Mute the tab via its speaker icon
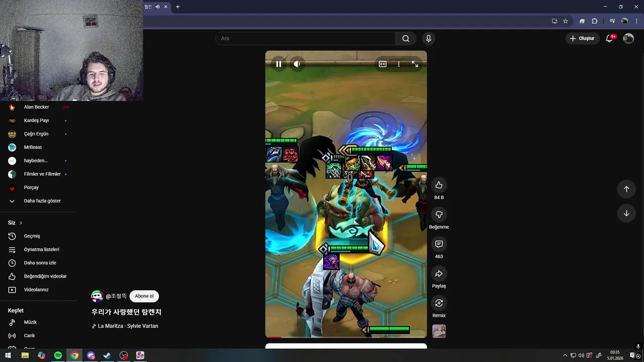This screenshot has height=362, width=644. tap(157, 7)
